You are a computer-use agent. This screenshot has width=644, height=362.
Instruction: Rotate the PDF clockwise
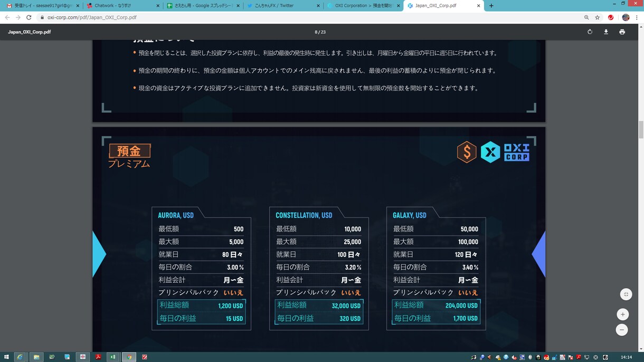click(590, 32)
